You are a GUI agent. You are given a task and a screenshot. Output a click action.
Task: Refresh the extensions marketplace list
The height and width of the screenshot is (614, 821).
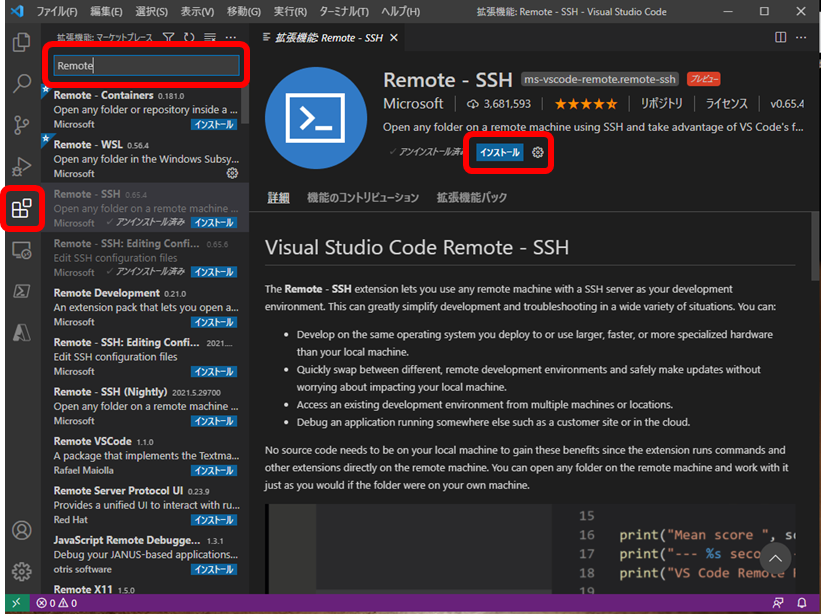189,37
